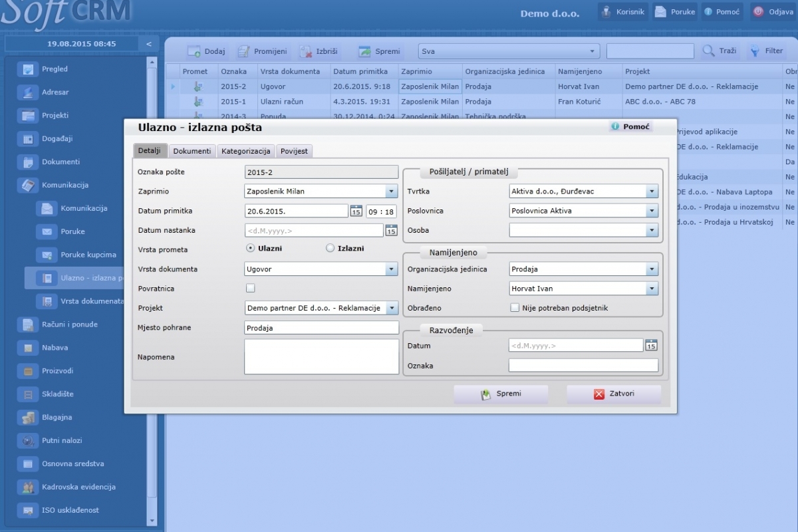Open the ISO usklađenost icon
Viewport: 798px width, 532px height.
pos(28,511)
